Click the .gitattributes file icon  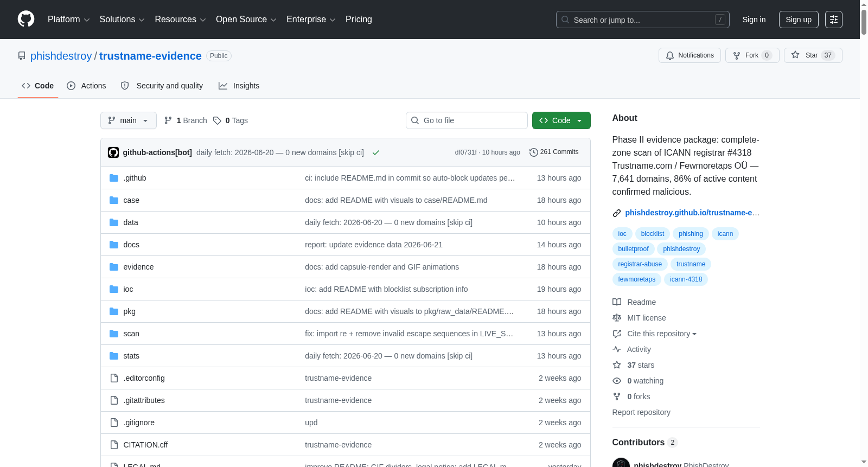114,400
